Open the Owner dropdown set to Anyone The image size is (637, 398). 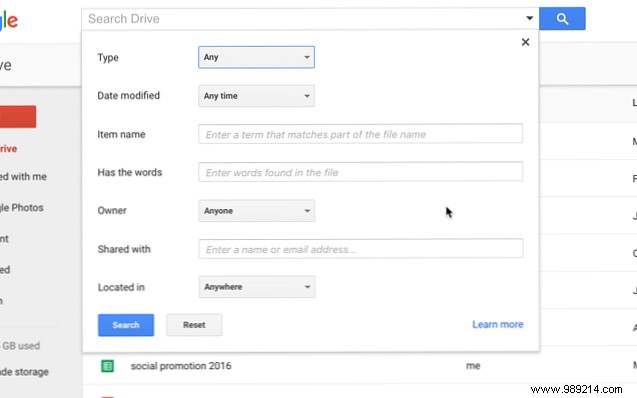pos(256,211)
